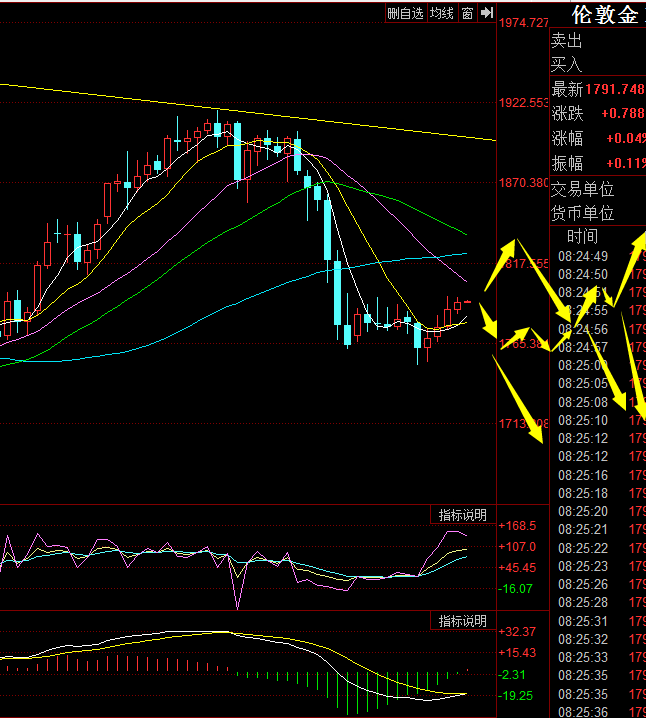Click the 涨跌 change value +0.788
The width and height of the screenshot is (646, 718).
pyautogui.click(x=623, y=113)
